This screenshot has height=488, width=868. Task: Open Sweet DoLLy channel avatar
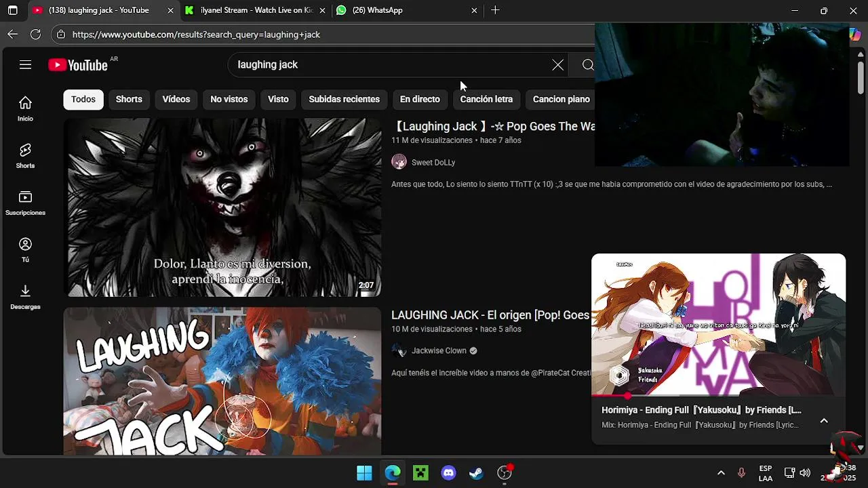[399, 162]
